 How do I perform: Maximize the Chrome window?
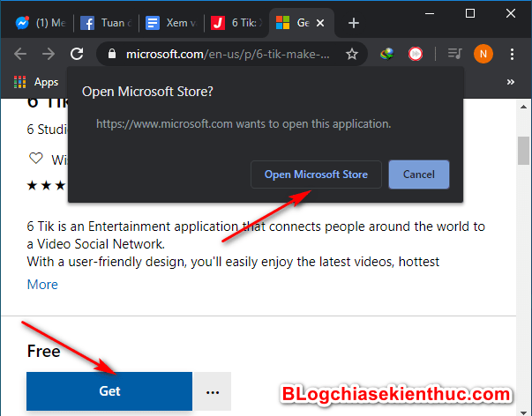(470, 13)
